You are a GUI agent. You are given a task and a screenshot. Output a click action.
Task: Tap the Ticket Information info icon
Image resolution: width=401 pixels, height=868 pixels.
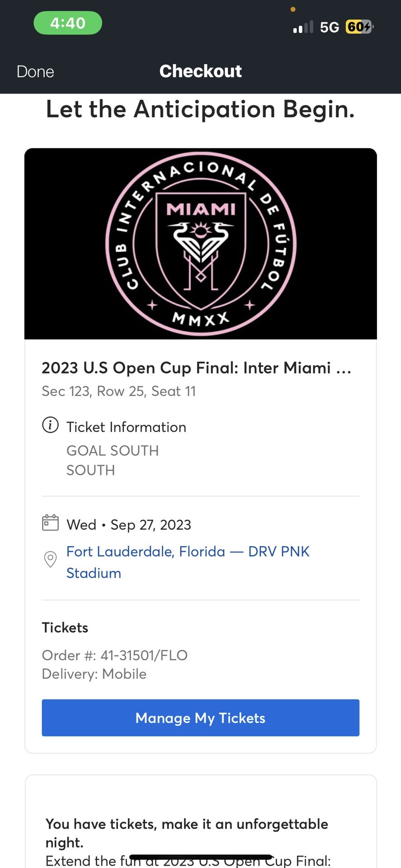(50, 425)
